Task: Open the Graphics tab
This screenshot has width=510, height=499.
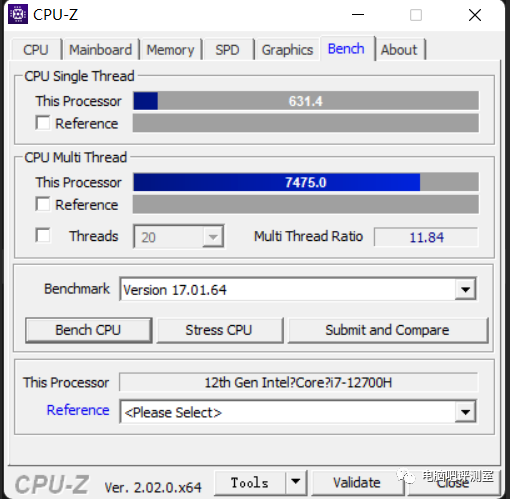Action: [x=287, y=50]
